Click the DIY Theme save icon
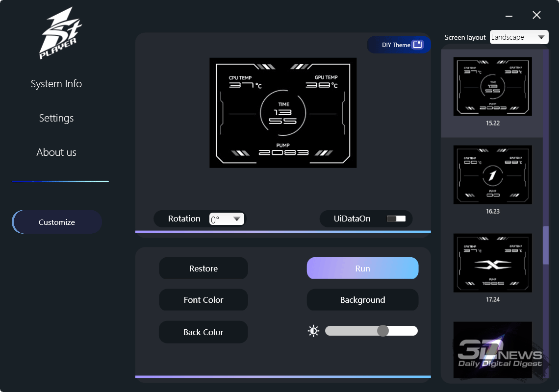This screenshot has height=392, width=559. pos(417,45)
